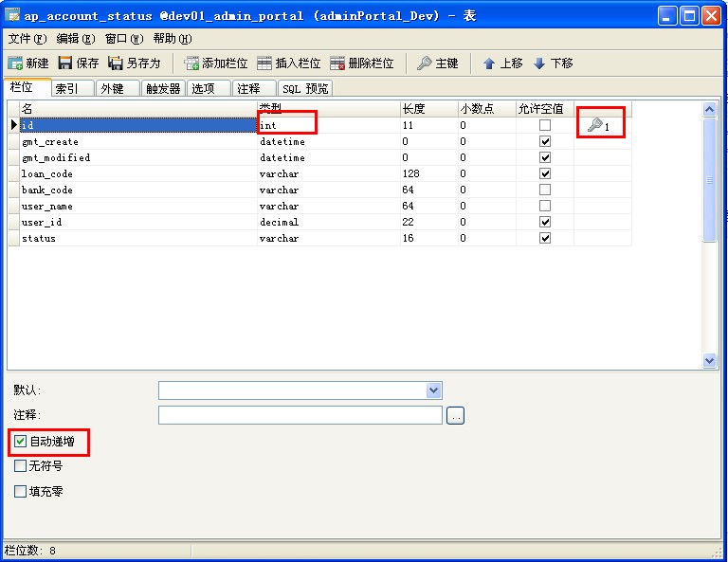Click inside the 注释 comment input field
Image resolution: width=728 pixels, height=562 pixels.
point(300,415)
